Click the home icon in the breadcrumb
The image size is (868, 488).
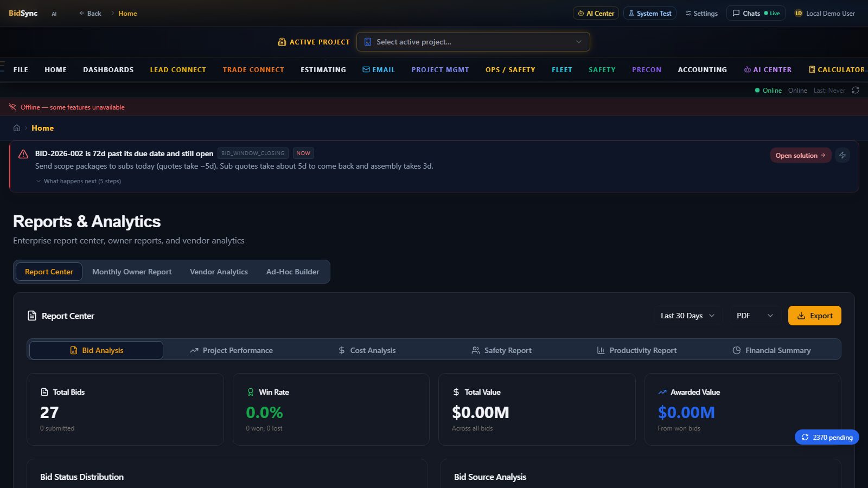tap(17, 128)
